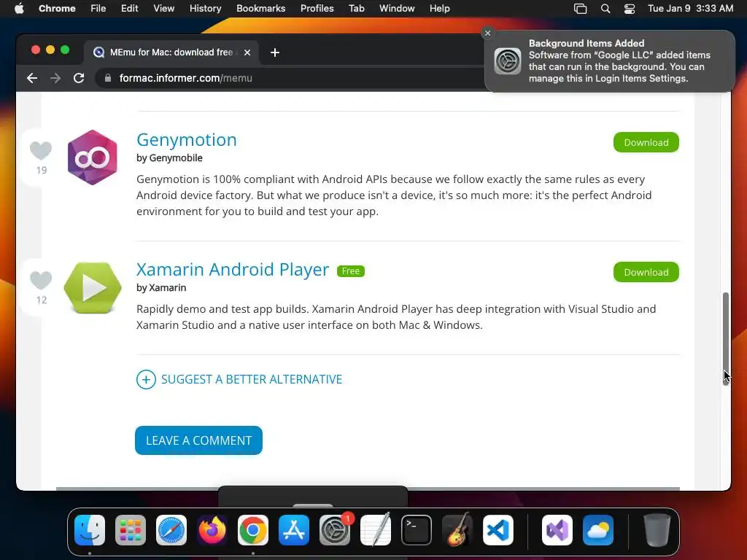The height and width of the screenshot is (560, 747).
Task: Open the File menu
Action: [98, 9]
